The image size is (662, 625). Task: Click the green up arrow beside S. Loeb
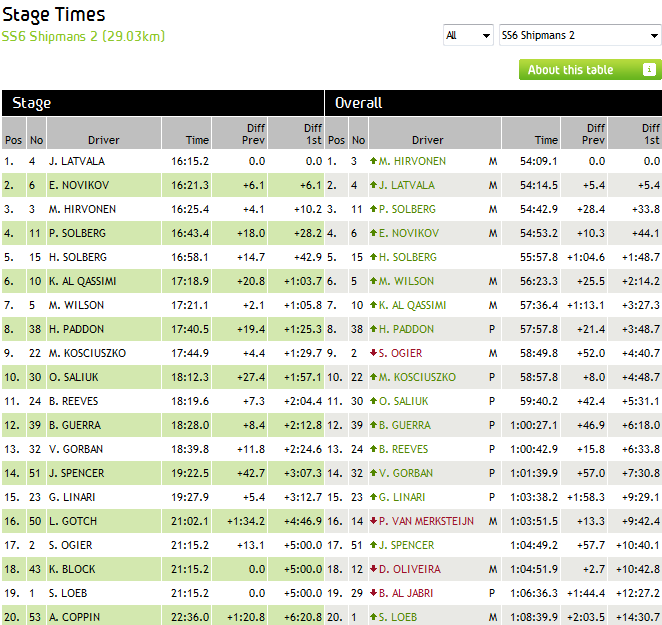click(x=373, y=617)
